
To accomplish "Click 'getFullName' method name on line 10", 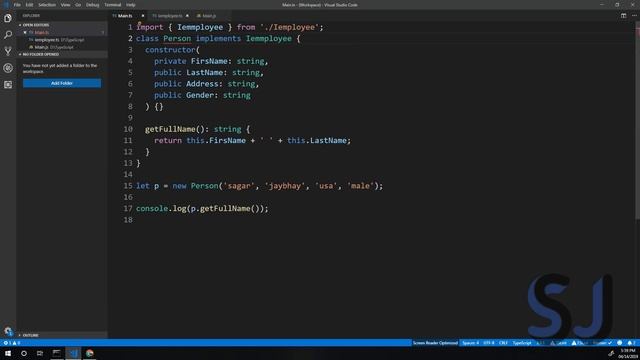I will point(170,129).
